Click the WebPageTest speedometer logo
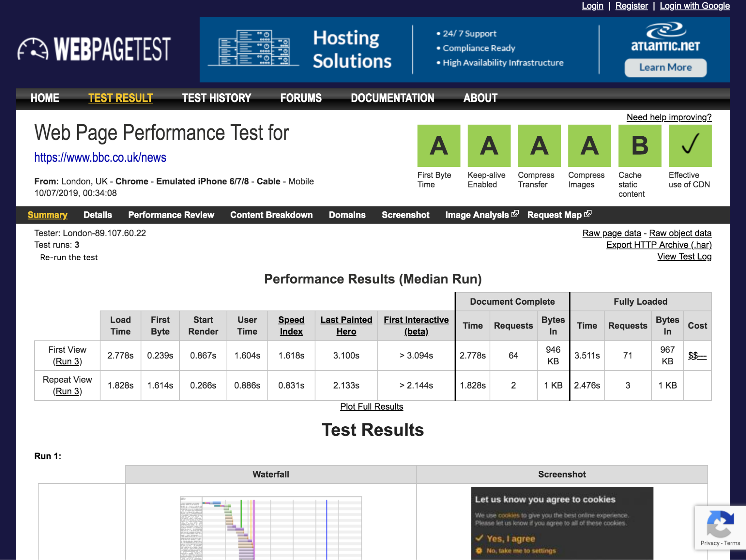The image size is (746, 560). [x=33, y=50]
